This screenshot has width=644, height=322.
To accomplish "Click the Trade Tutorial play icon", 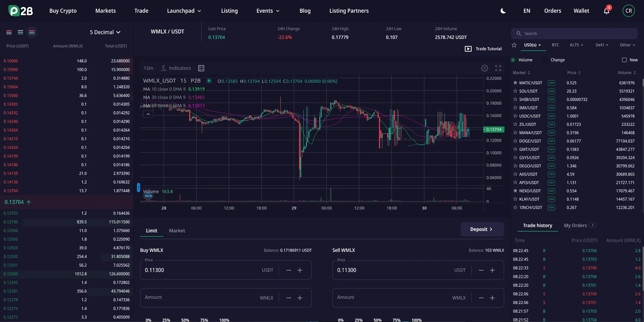I will click(x=468, y=49).
